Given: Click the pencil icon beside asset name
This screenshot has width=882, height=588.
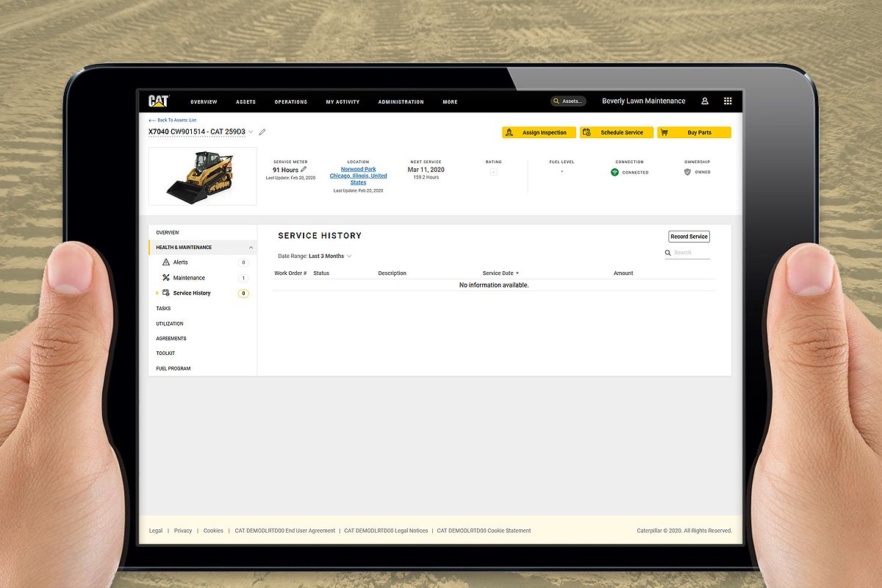Looking at the screenshot, I should (x=262, y=132).
